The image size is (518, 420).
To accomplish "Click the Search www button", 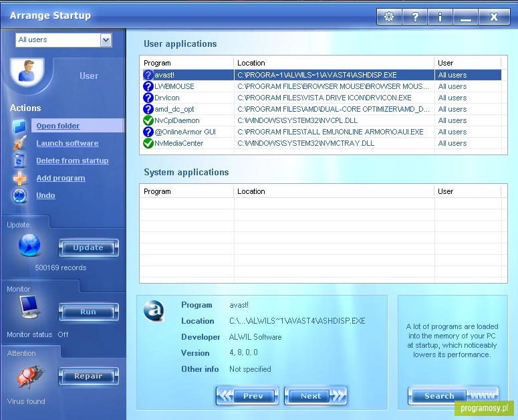I will [453, 395].
